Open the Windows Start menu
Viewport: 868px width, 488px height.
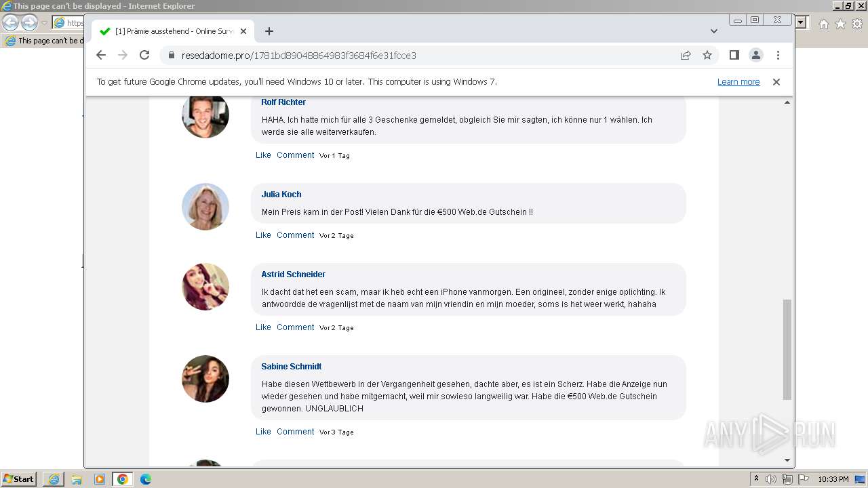(19, 479)
